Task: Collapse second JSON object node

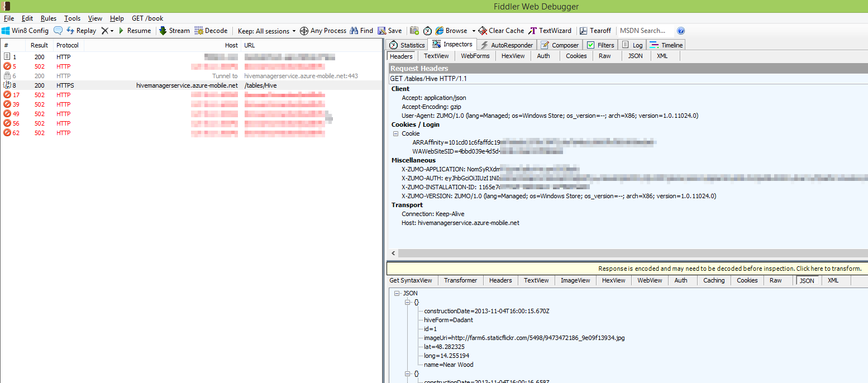Action: (407, 374)
